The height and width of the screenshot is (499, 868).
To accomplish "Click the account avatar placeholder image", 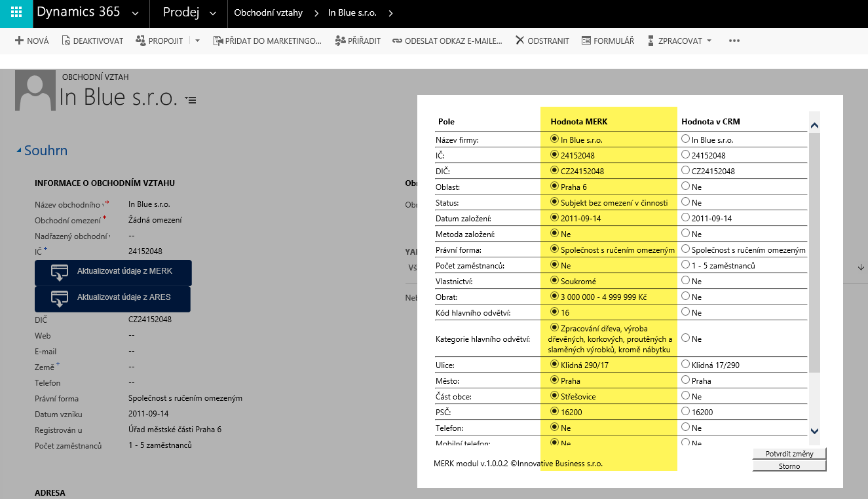I will pyautogui.click(x=35, y=91).
